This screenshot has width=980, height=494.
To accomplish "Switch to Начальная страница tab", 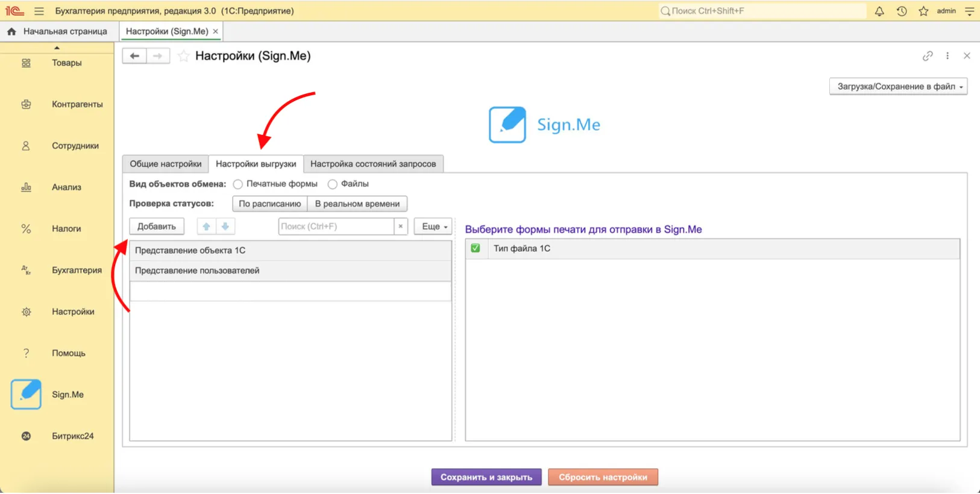I will pos(57,31).
